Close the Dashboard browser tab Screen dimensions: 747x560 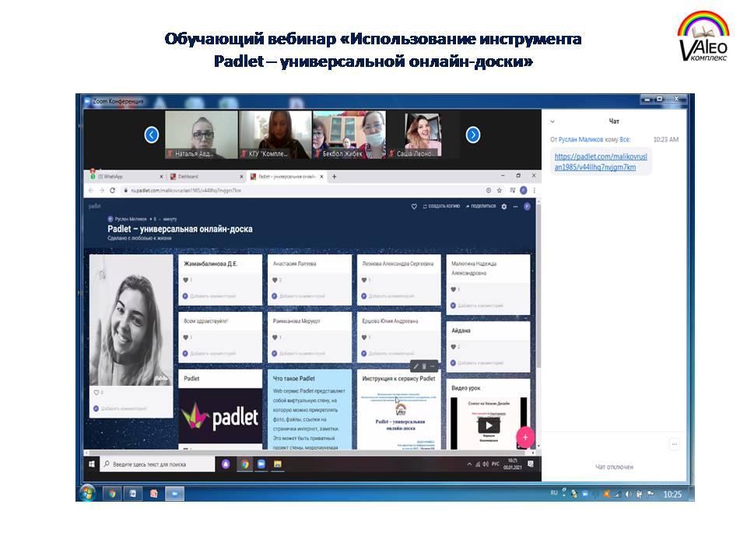[x=241, y=177]
